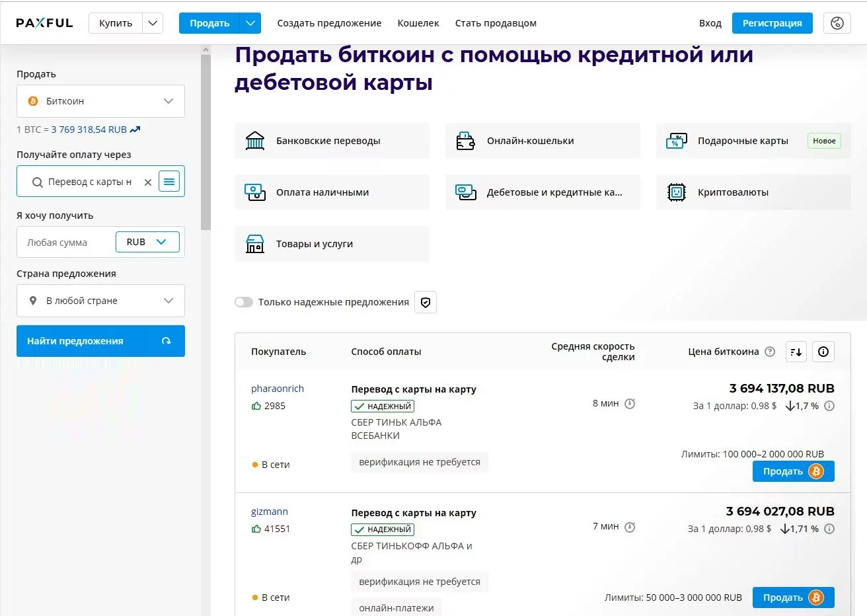Viewport: 867px width, 616px height.
Task: Select Банковские переводы category
Action: point(332,141)
